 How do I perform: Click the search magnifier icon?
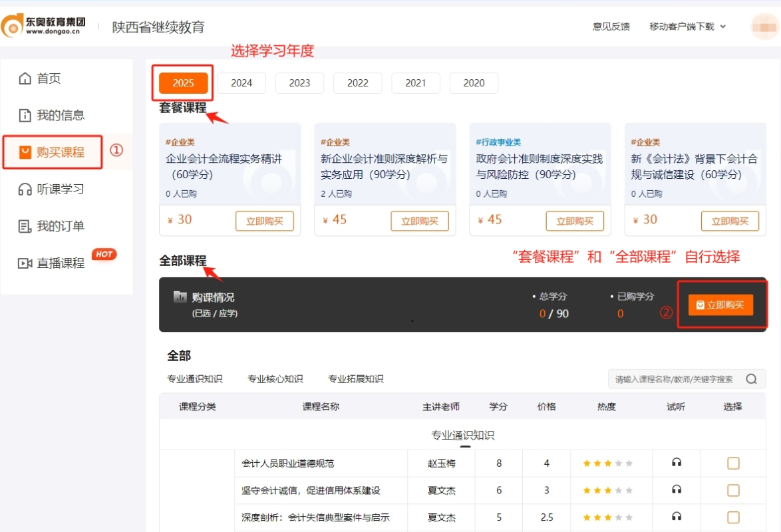[x=750, y=378]
